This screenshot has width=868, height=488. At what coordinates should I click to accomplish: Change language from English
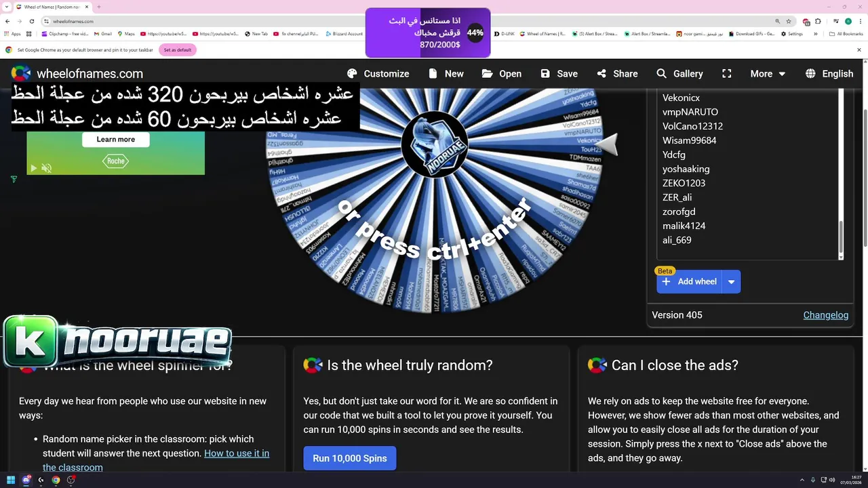(x=829, y=74)
